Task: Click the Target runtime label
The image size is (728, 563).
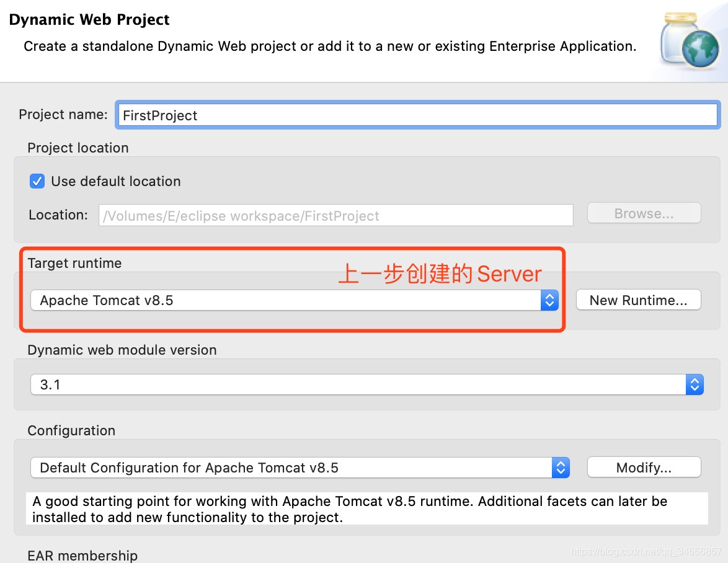Action: tap(75, 263)
